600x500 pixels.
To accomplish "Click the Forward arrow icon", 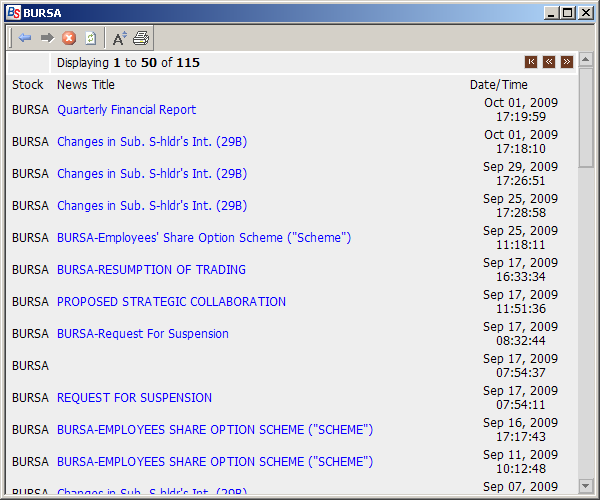I will [x=47, y=38].
